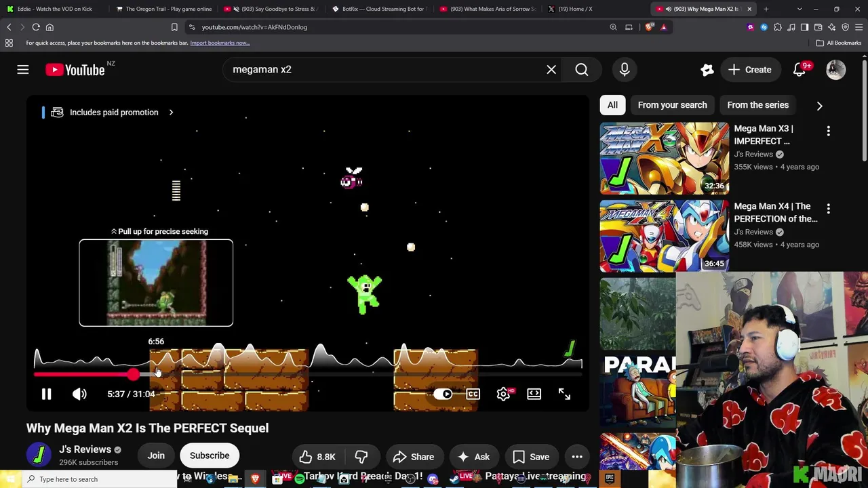Select the From your search chip

672,105
